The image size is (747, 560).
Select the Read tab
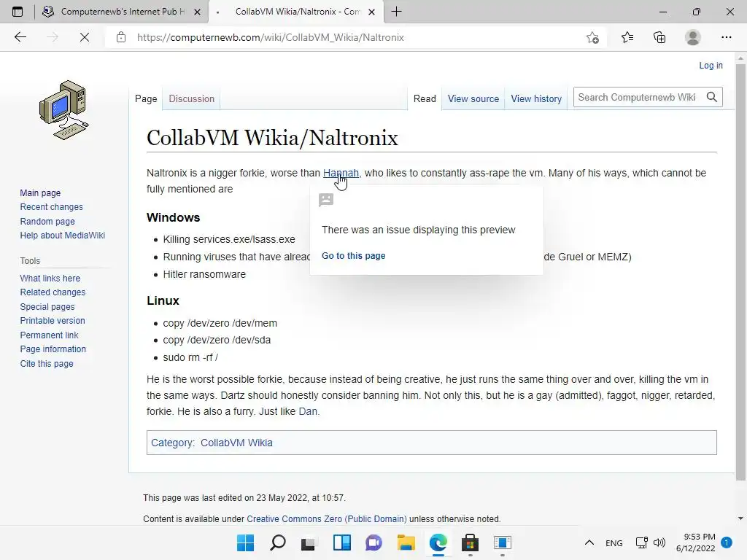(x=425, y=98)
